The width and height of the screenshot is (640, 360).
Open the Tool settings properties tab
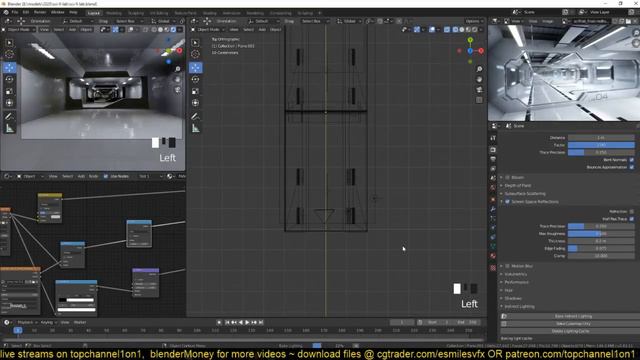coord(493,138)
